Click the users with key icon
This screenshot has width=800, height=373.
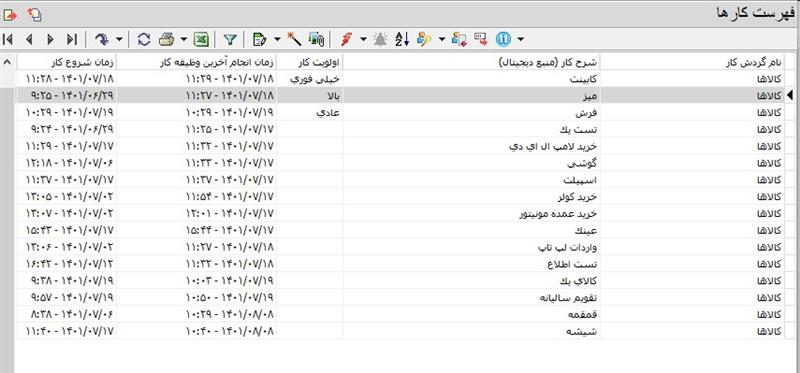(424, 39)
